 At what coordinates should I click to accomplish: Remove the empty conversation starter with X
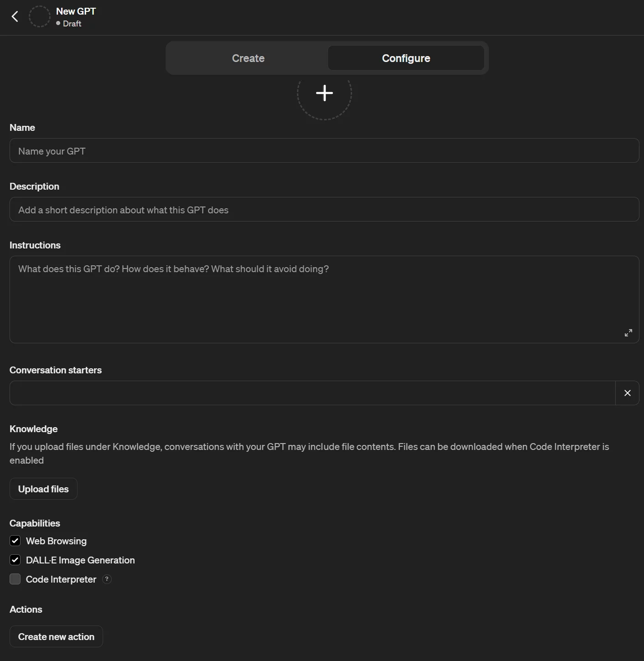click(627, 393)
